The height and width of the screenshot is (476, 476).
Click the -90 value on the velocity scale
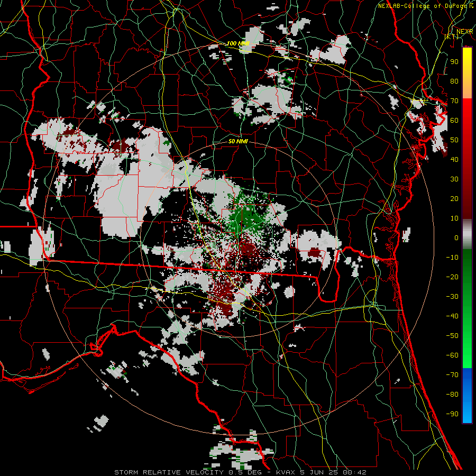point(452,414)
